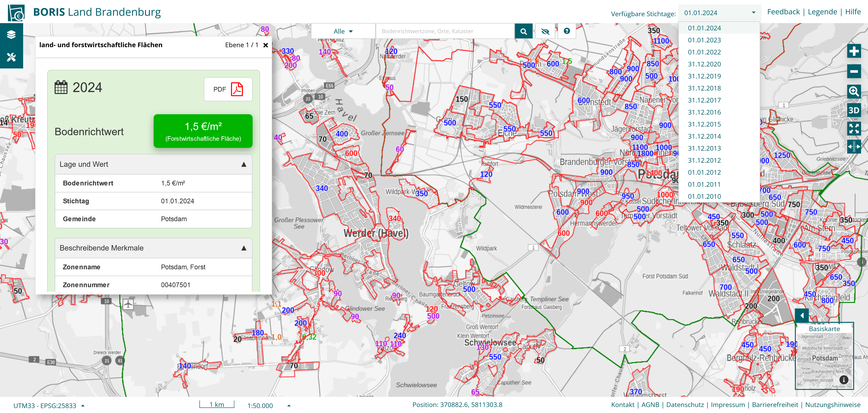Image resolution: width=868 pixels, height=413 pixels.
Task: Zoom in with the plus button
Action: tap(854, 51)
